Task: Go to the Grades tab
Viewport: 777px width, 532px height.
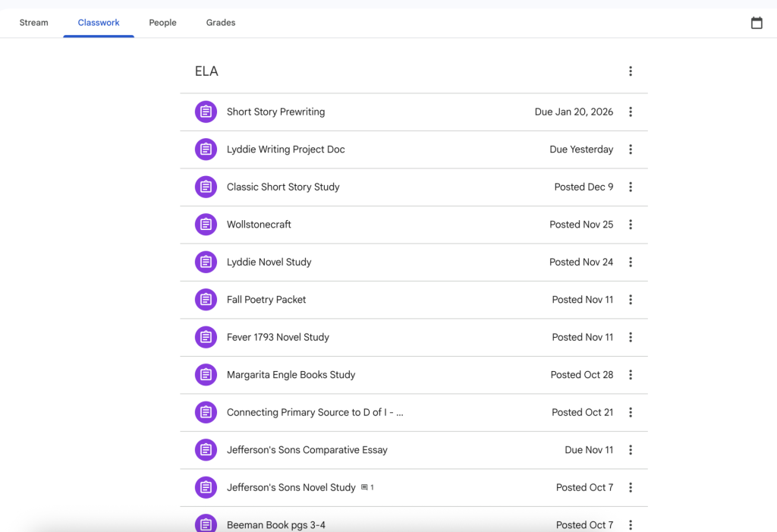Action: point(221,23)
